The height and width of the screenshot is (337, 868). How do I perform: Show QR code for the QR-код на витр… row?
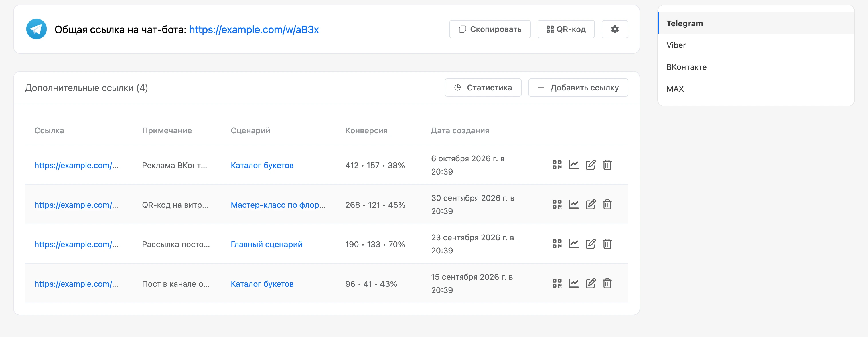(x=557, y=204)
